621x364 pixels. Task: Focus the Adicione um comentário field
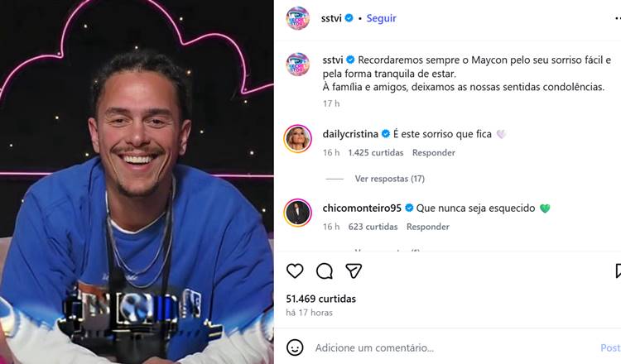[x=455, y=347]
